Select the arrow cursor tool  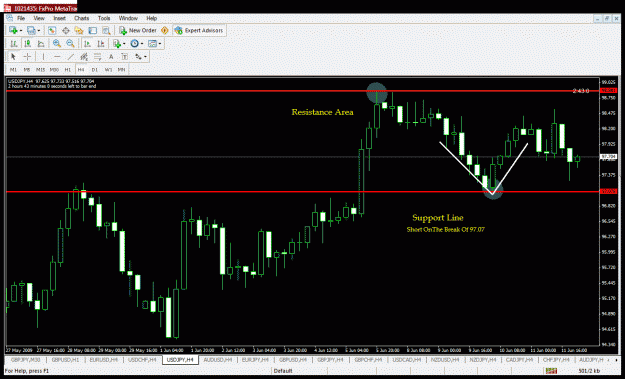click(x=13, y=57)
